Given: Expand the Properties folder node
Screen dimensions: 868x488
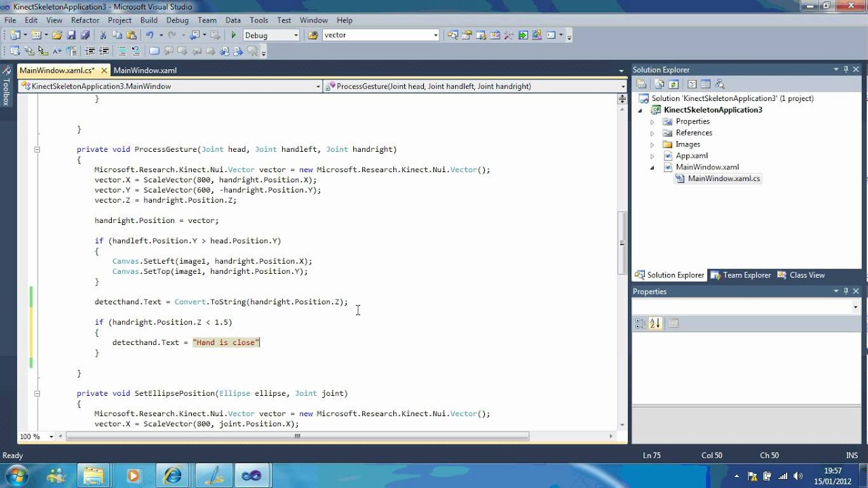Looking at the screenshot, I should tap(652, 121).
